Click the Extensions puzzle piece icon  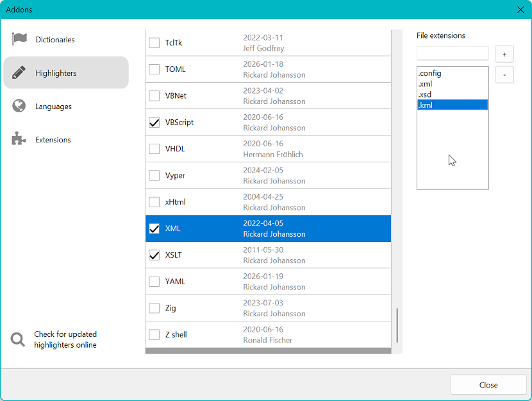tap(19, 139)
